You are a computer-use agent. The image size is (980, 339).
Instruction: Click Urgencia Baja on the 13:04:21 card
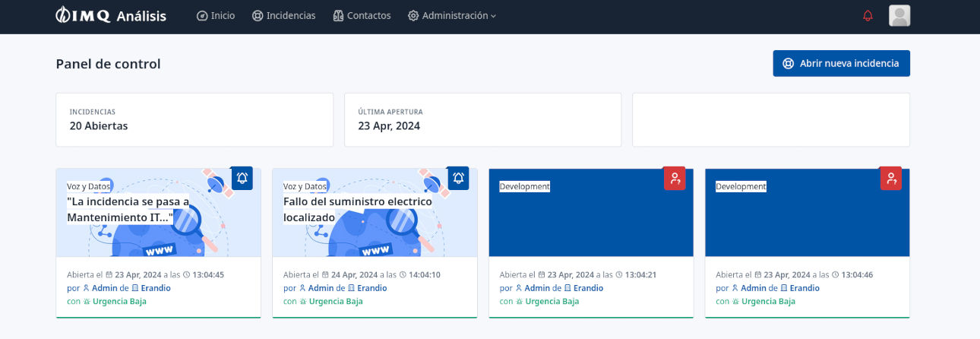(547, 301)
